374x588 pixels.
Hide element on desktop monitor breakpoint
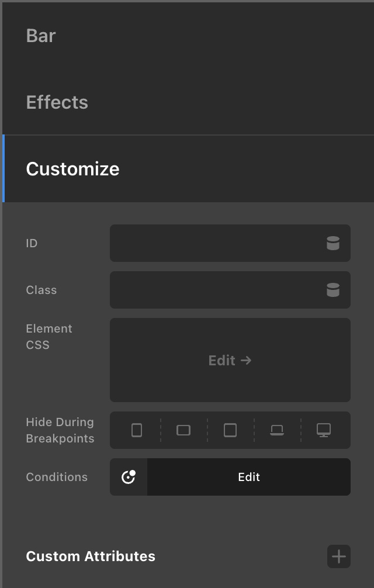coord(324,430)
